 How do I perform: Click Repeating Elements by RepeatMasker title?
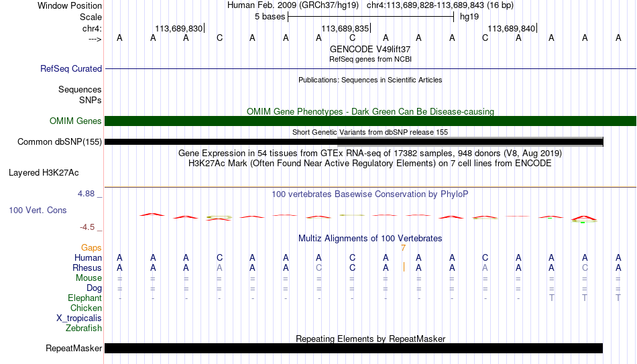coord(370,339)
